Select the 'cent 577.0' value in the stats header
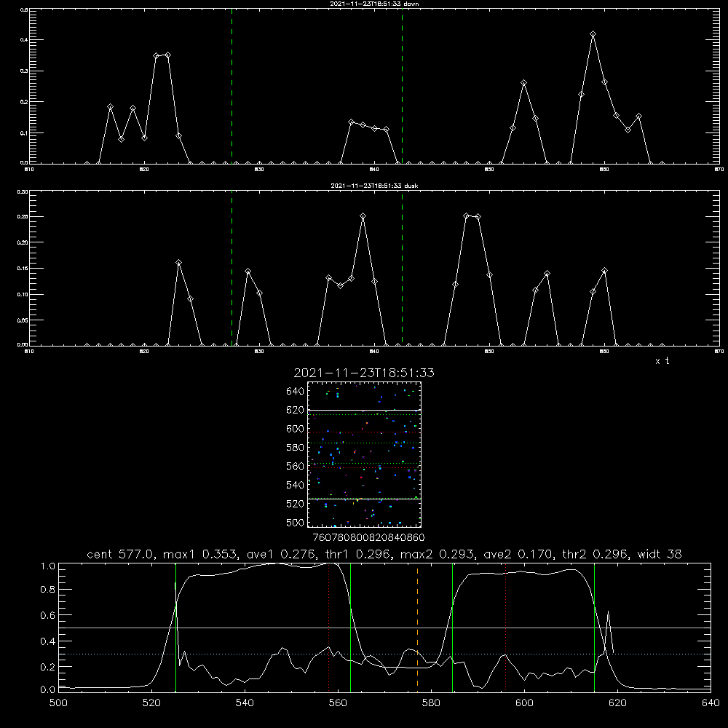The height and width of the screenshot is (728, 728). (x=121, y=554)
